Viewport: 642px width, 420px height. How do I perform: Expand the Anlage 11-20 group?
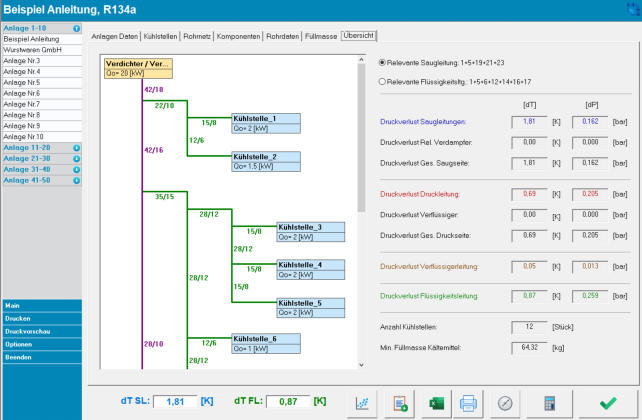77,147
